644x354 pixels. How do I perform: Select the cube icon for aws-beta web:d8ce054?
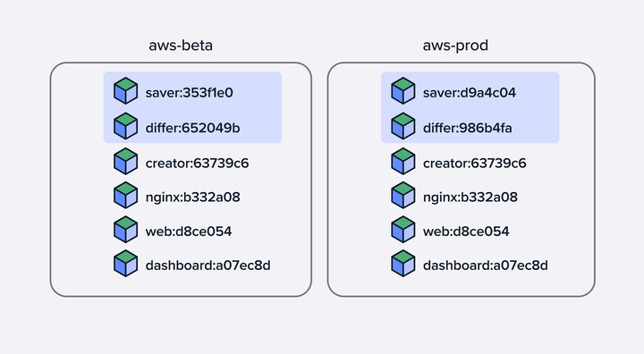[126, 230]
